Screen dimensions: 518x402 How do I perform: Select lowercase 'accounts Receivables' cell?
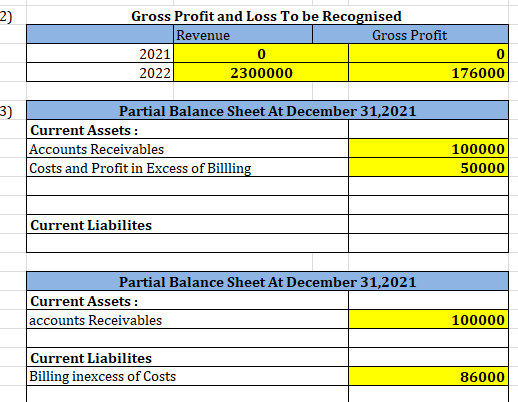click(187, 320)
